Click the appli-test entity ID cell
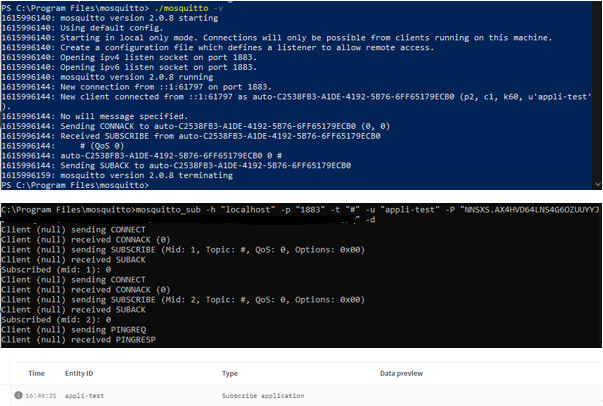This screenshot has width=603, height=406. [84, 396]
